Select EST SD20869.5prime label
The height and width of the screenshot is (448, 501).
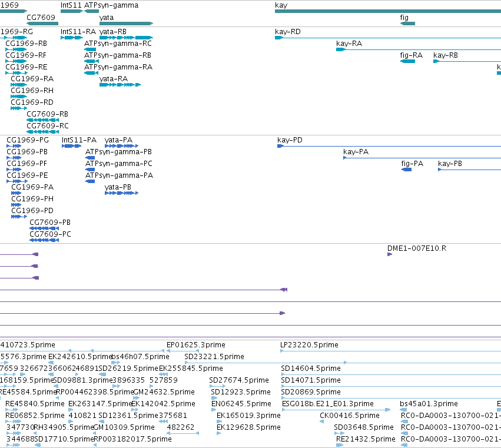[311, 392]
